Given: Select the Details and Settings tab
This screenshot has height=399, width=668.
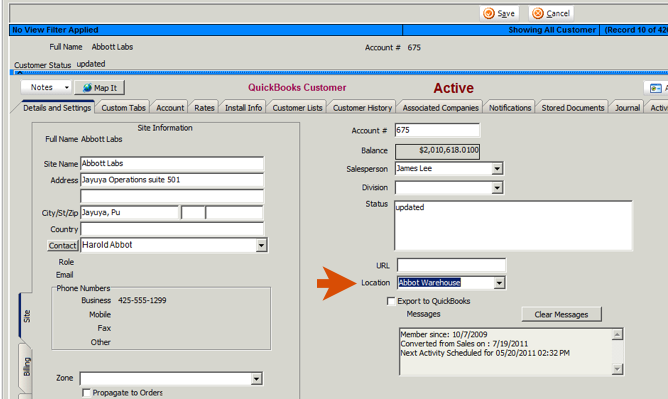Looking at the screenshot, I should (x=57, y=107).
